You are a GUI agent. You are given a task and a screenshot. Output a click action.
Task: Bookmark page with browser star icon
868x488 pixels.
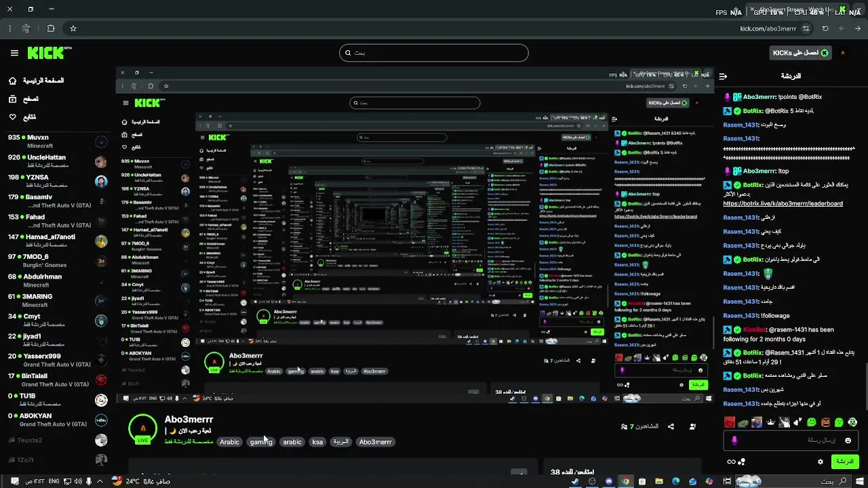pos(73,28)
